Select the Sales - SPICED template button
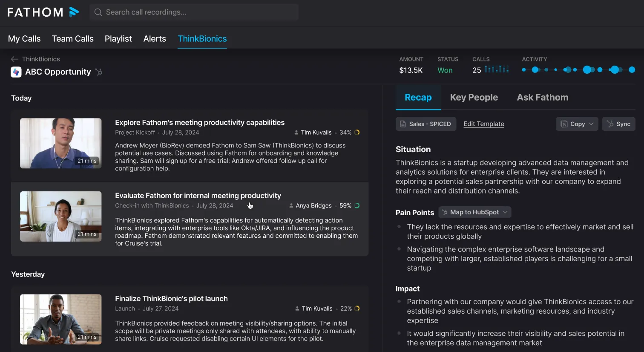 pos(426,124)
